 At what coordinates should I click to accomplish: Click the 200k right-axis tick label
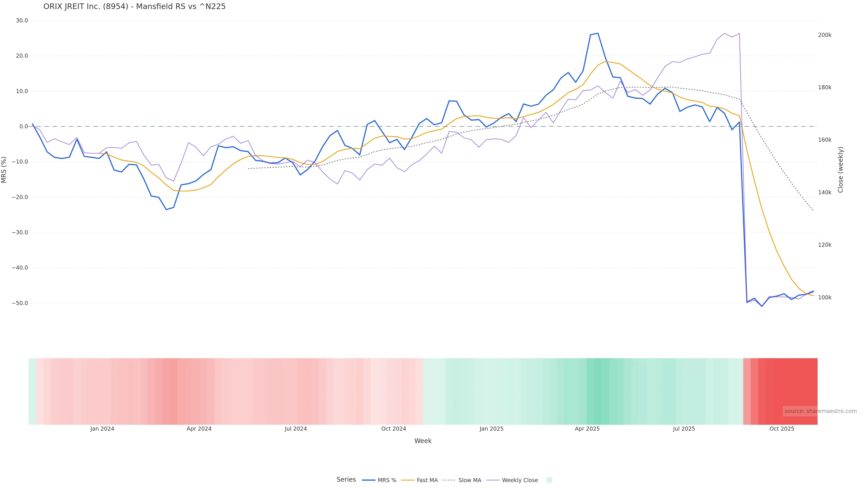tap(825, 35)
